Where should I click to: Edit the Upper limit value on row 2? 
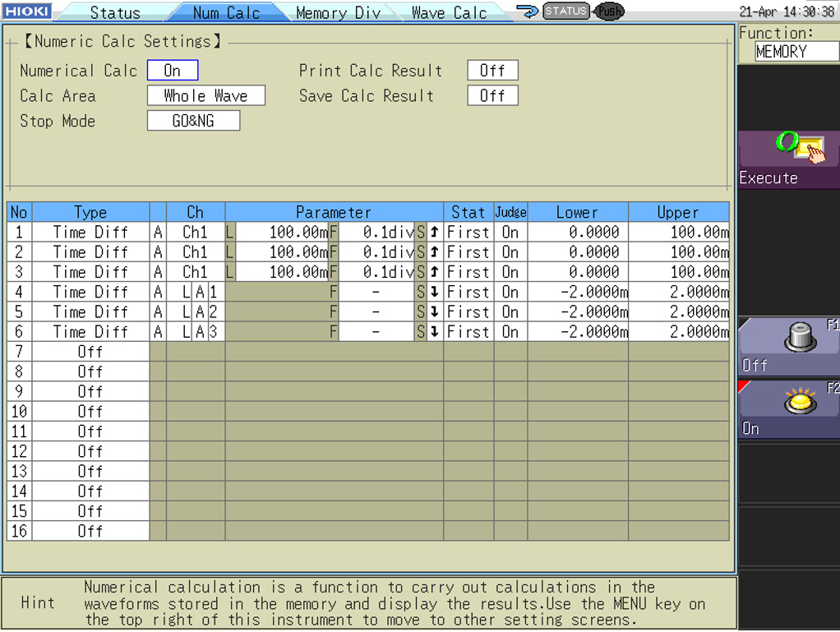click(678, 252)
